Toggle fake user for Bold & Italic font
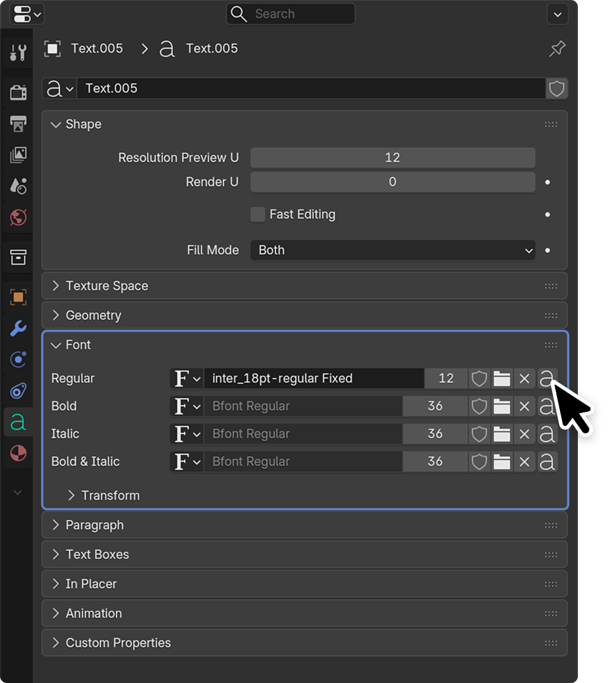Viewport: 616px width, 683px height. click(479, 462)
